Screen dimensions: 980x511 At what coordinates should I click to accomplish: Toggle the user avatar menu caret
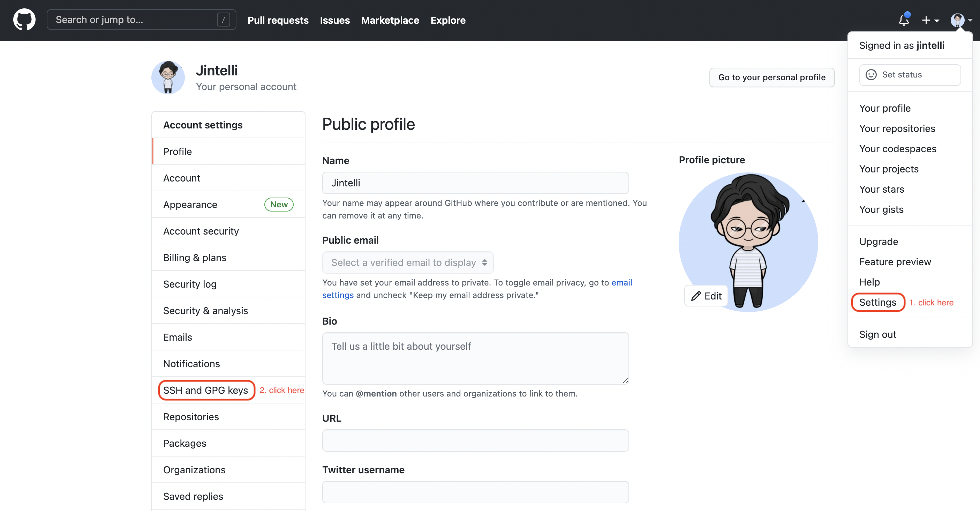tap(970, 20)
